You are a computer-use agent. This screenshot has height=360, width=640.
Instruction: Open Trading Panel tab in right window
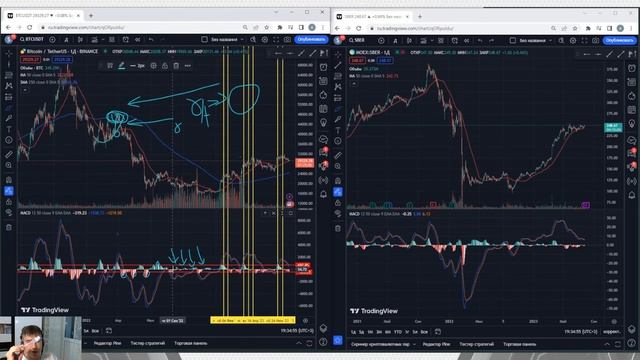[520, 344]
